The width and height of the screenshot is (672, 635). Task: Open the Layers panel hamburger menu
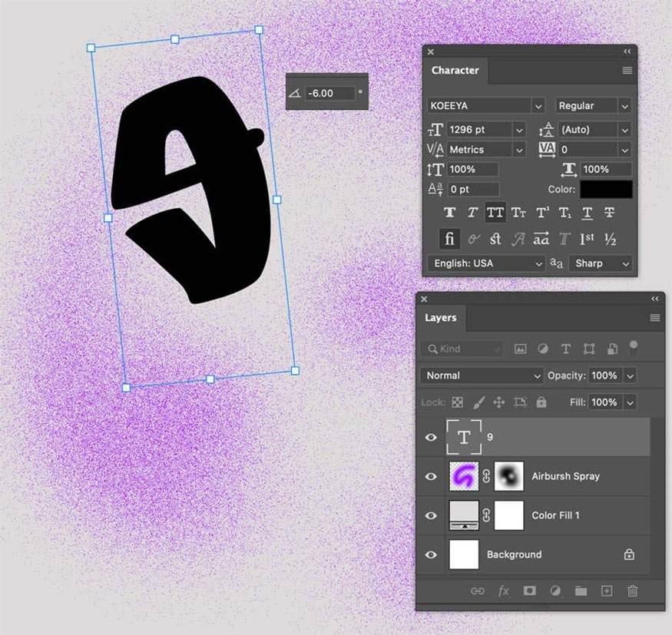coord(655,318)
